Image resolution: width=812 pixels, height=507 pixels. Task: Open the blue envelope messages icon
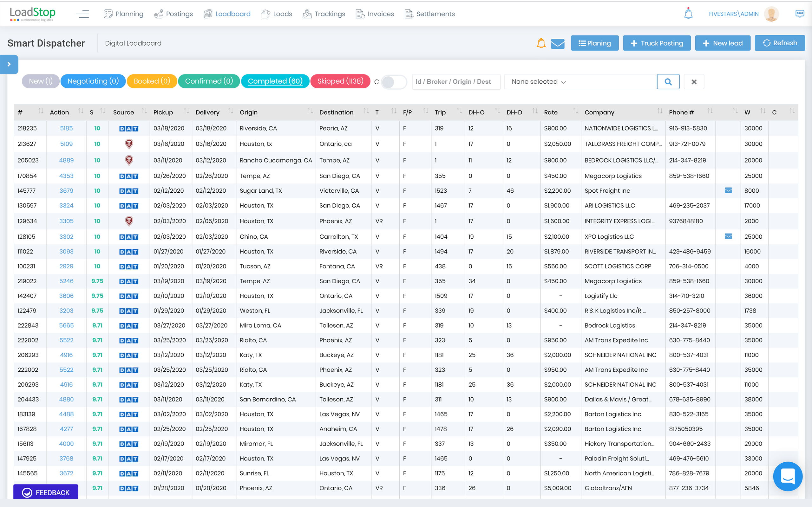coord(558,44)
